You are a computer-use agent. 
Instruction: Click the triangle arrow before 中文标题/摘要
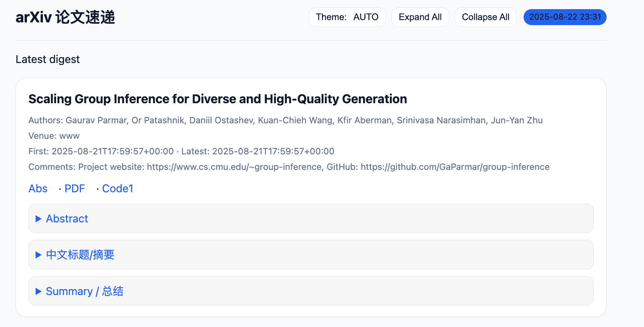click(39, 255)
